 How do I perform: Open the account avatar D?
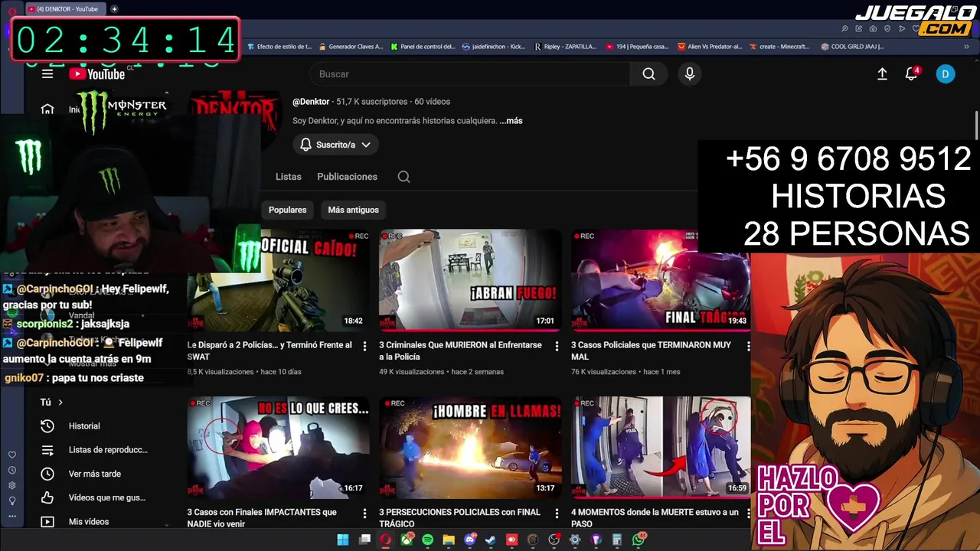pyautogui.click(x=946, y=74)
